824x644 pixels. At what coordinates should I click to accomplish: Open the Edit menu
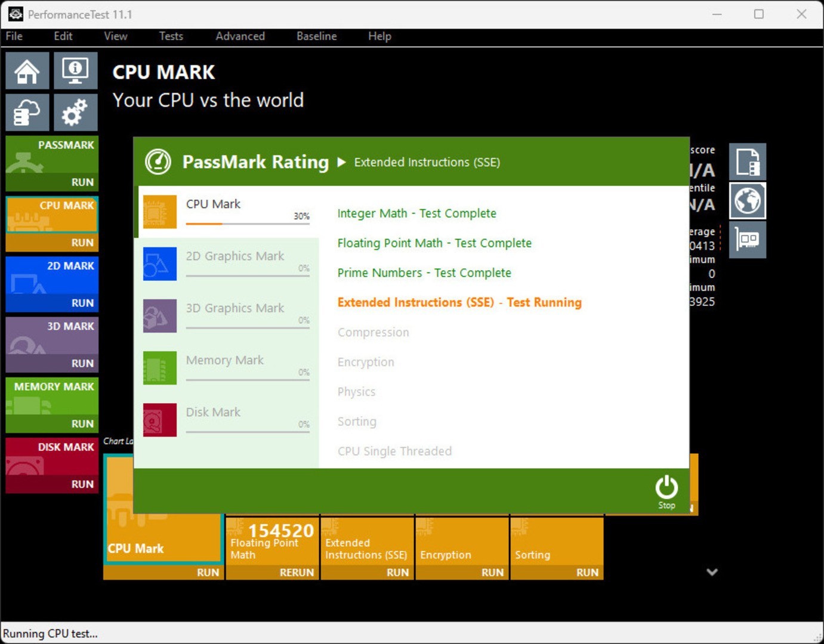[63, 36]
